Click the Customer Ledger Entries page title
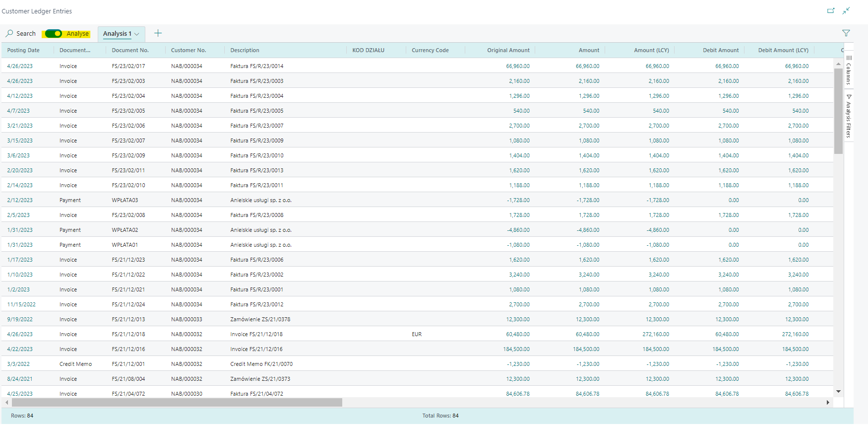 click(x=37, y=11)
